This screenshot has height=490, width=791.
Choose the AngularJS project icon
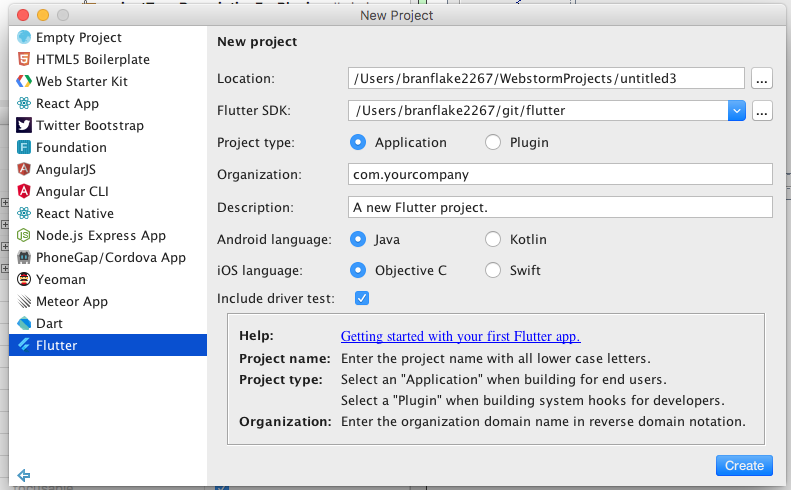click(x=24, y=169)
